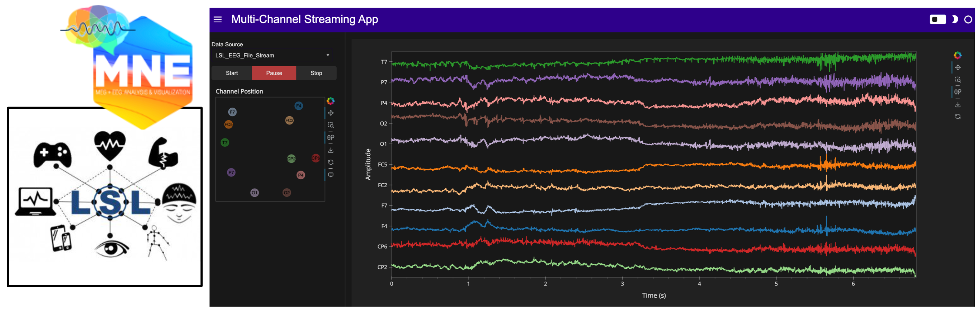The height and width of the screenshot is (317, 980).
Task: Toggle Wheel Zoom in Channel Position toolbar
Action: (x=331, y=138)
